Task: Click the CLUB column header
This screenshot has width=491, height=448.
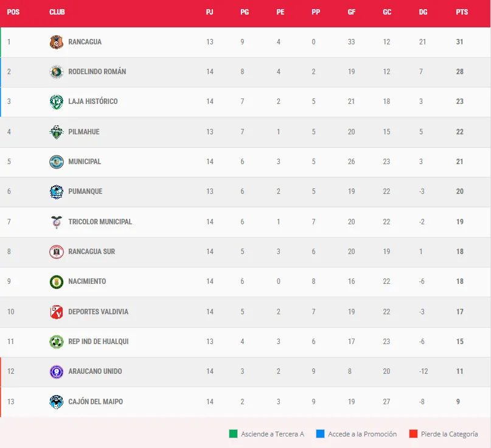Action: [57, 12]
